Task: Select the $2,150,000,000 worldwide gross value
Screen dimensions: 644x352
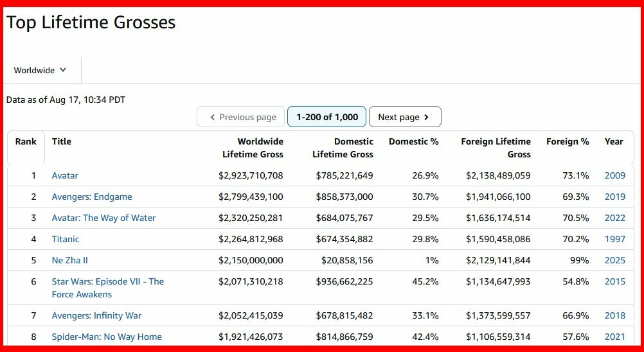Action: pyautogui.click(x=251, y=261)
